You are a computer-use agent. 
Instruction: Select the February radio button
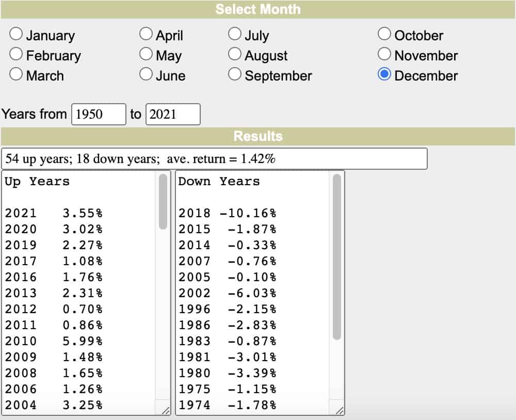click(x=16, y=54)
